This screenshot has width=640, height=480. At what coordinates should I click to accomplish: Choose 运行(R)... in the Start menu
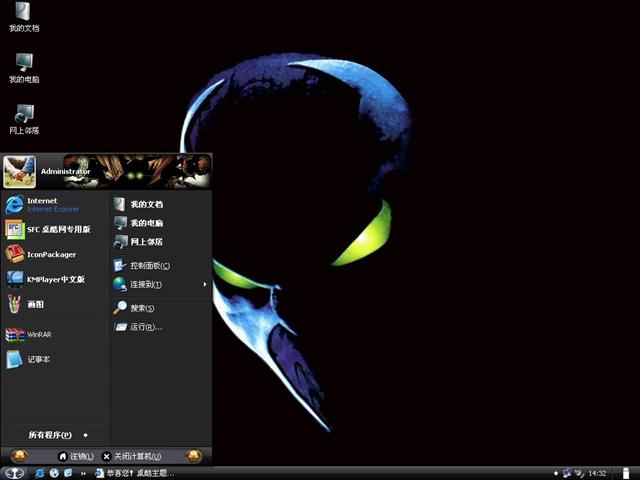click(x=144, y=327)
